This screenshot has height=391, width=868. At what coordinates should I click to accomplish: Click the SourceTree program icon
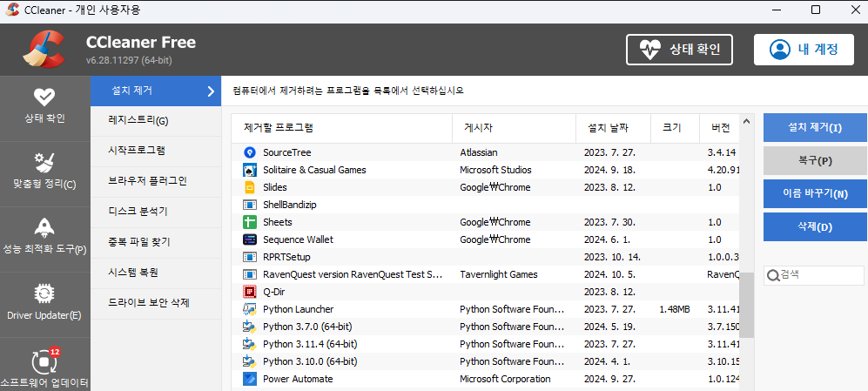(250, 152)
